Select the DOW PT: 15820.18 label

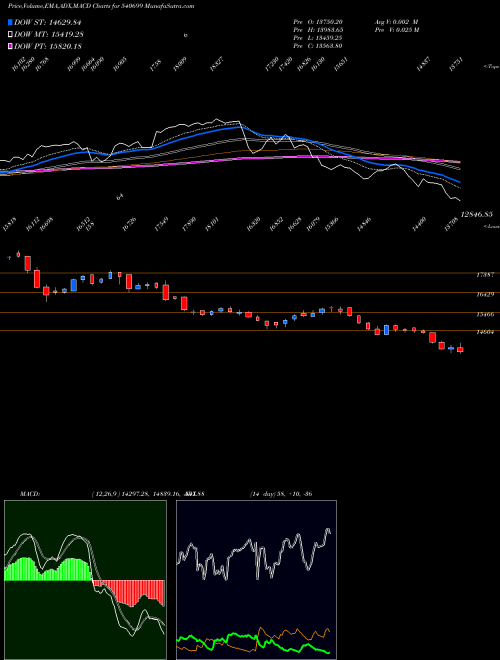(48, 47)
